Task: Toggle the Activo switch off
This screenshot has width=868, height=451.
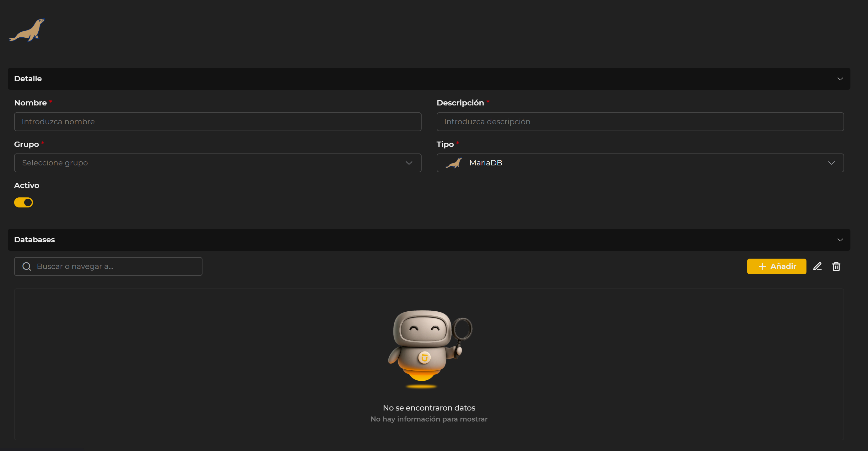Action: (24, 202)
